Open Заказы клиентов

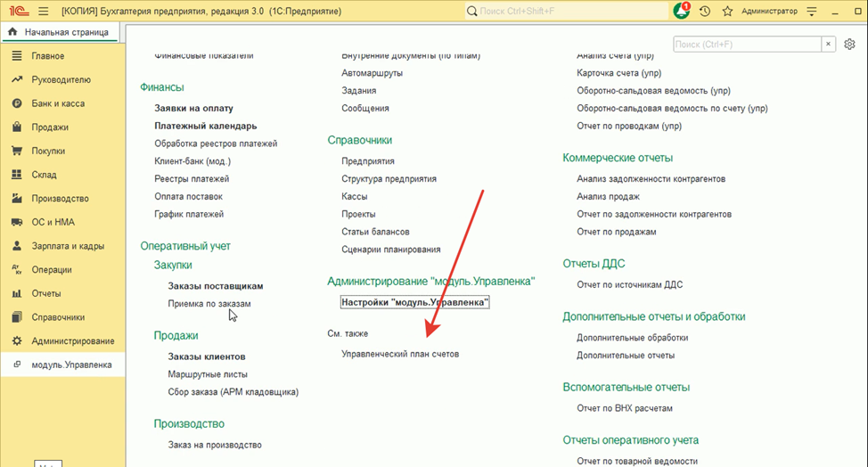[x=207, y=356]
